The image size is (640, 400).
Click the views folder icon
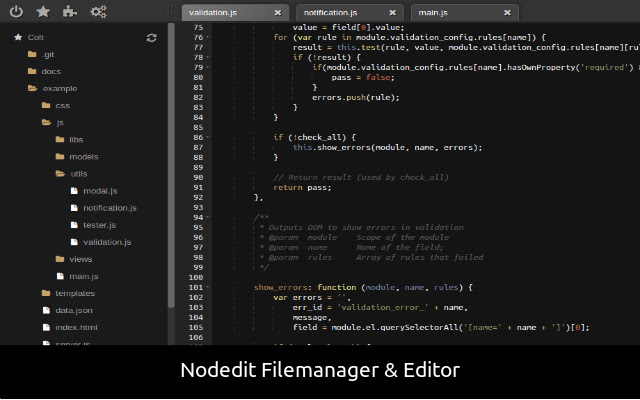click(60, 259)
